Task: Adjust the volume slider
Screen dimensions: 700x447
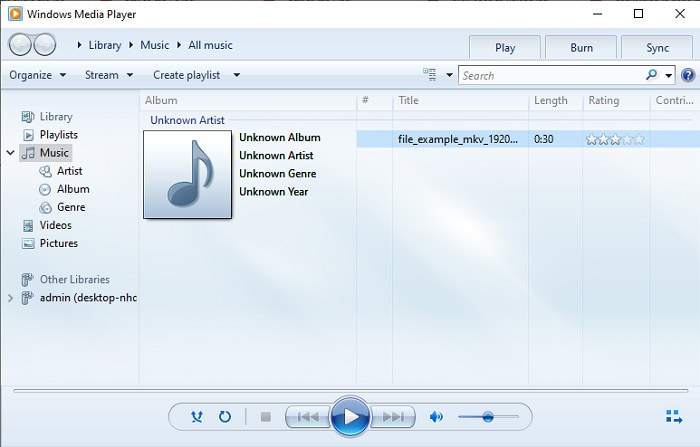Action: click(488, 417)
